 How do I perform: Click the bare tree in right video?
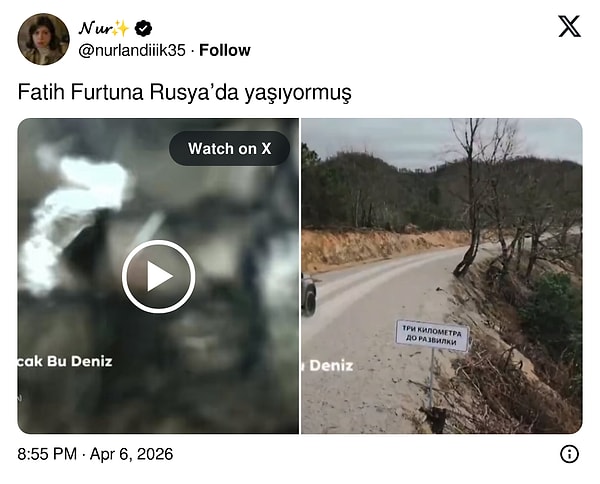click(x=471, y=197)
